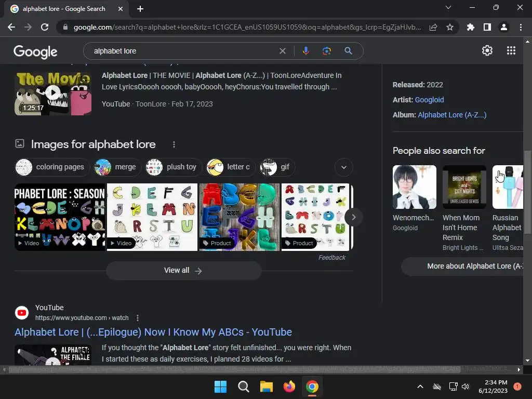Open the Chrome three-dot menu

pos(521,27)
